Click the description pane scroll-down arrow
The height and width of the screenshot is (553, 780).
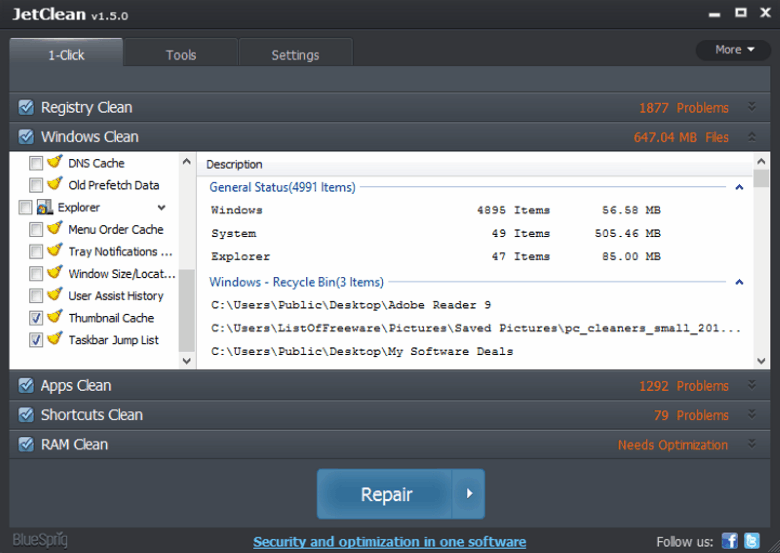(761, 361)
